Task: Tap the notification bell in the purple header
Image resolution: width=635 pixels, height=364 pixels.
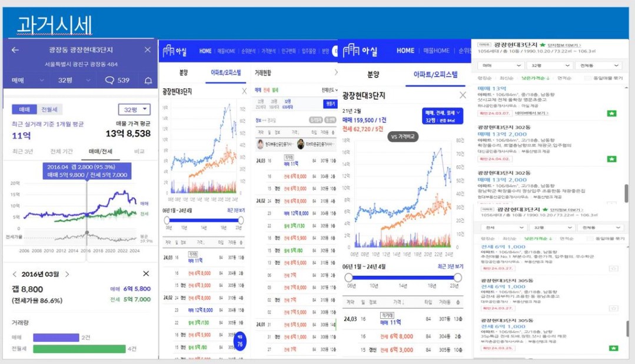Action: 148,81
